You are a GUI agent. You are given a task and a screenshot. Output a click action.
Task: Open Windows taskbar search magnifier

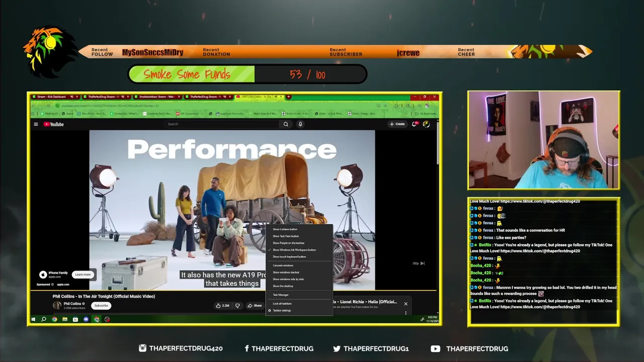click(44, 319)
